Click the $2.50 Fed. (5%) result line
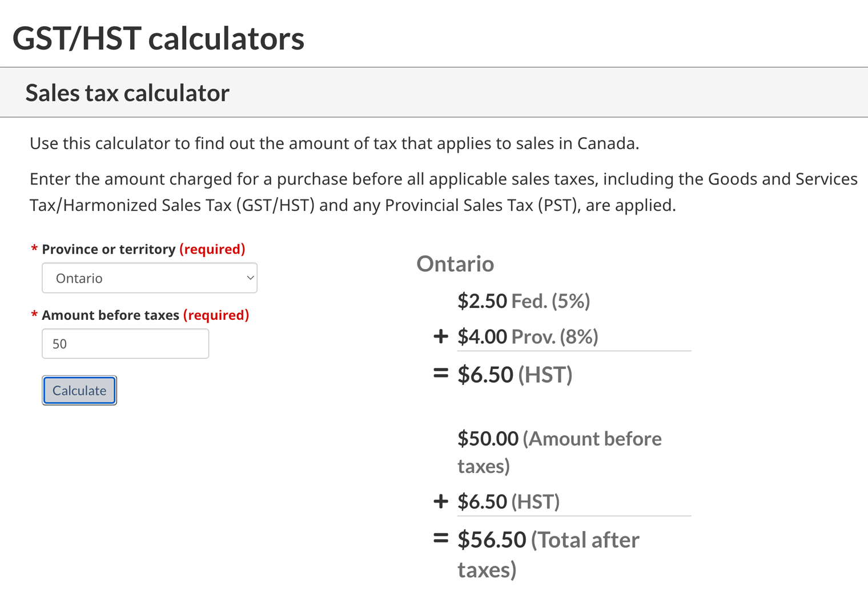The width and height of the screenshot is (868, 606). (x=524, y=301)
